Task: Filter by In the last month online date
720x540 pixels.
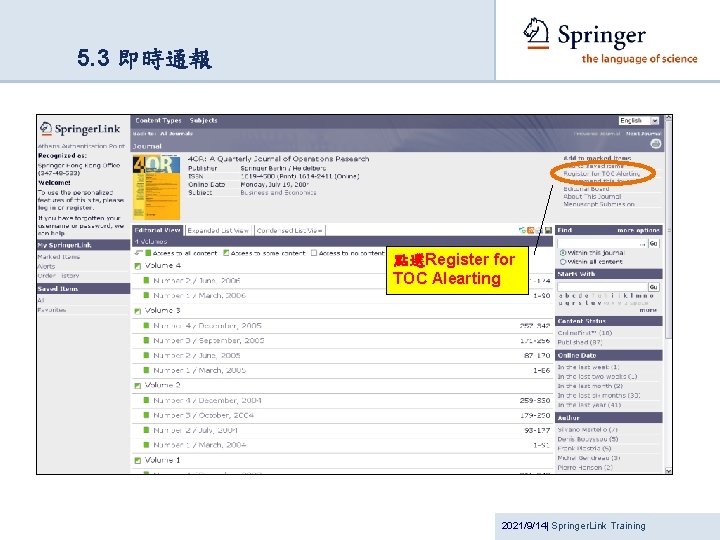Action: coord(590,386)
